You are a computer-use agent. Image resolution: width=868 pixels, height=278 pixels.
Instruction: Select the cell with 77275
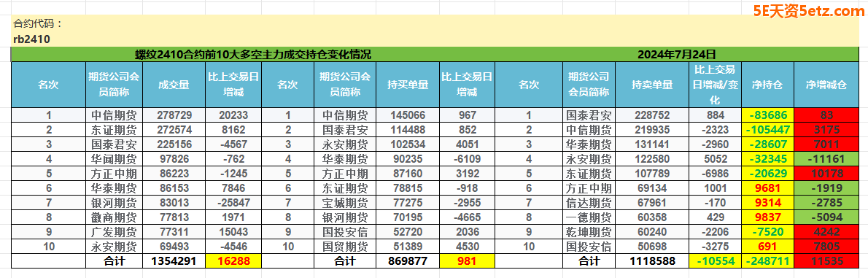408,202
